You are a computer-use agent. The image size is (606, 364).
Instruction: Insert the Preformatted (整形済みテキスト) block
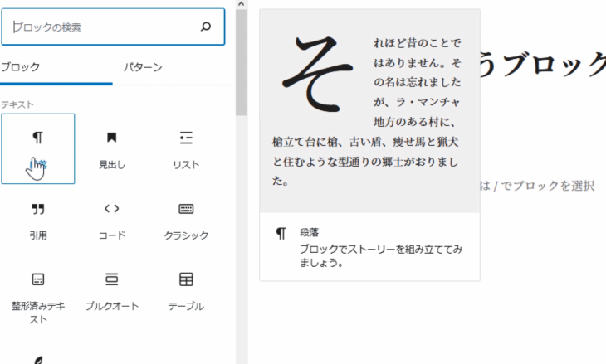[38, 297]
